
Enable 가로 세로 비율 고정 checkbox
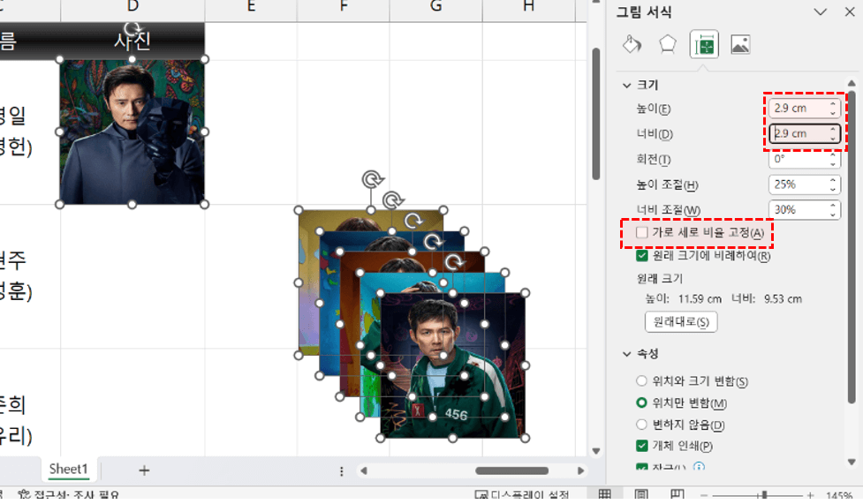click(642, 232)
